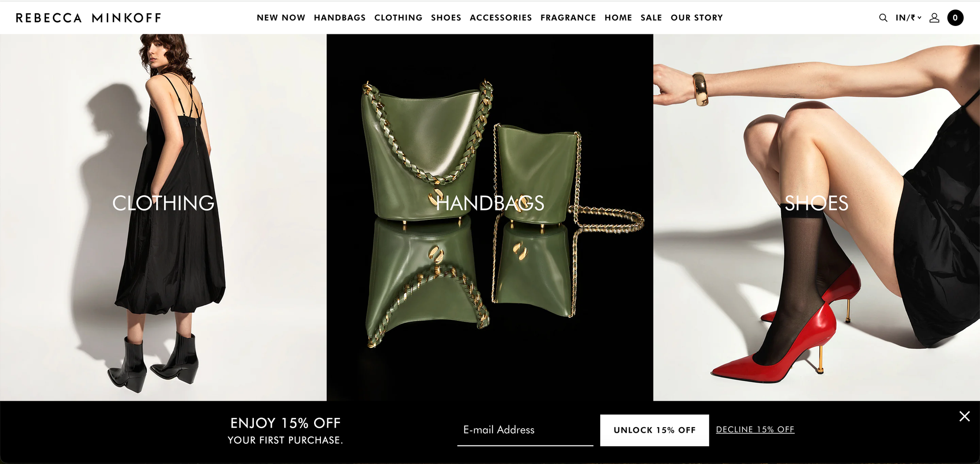Expand the IN/₹ currency selector

[908, 18]
